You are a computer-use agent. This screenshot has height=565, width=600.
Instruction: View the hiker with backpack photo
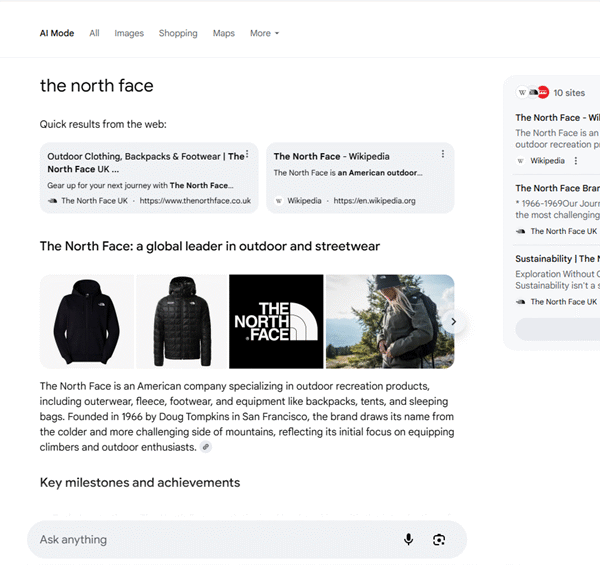click(x=390, y=322)
